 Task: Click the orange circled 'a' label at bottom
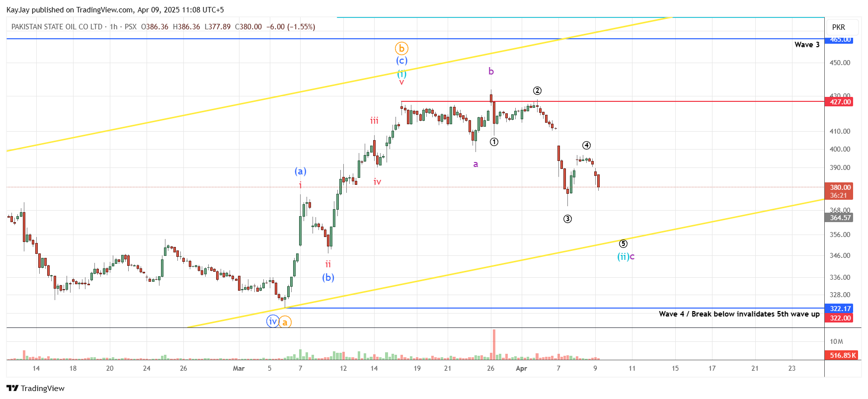point(285,322)
